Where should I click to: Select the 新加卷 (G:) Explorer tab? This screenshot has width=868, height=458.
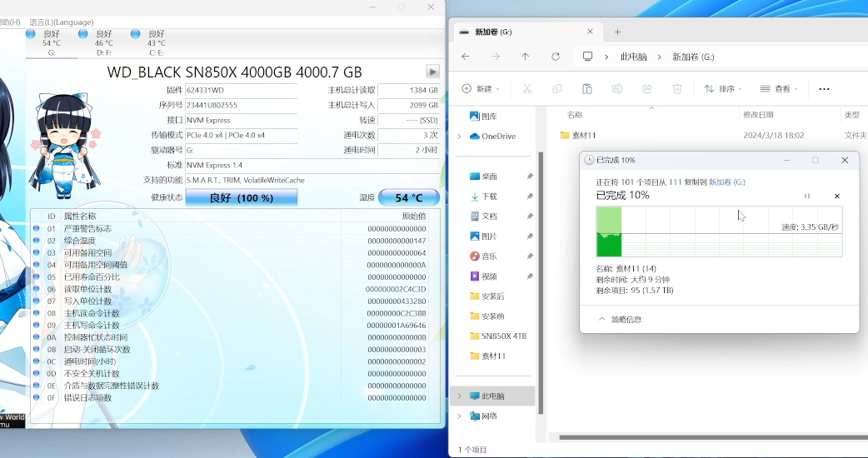pos(526,32)
